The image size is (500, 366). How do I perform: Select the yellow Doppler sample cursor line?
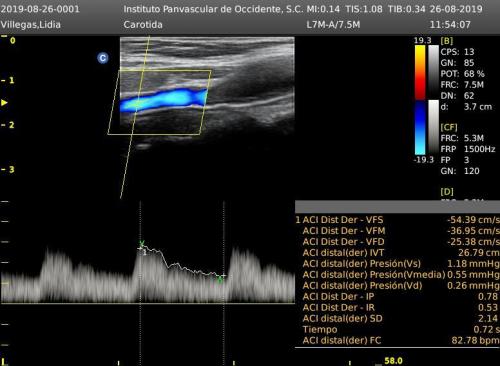coord(135,117)
